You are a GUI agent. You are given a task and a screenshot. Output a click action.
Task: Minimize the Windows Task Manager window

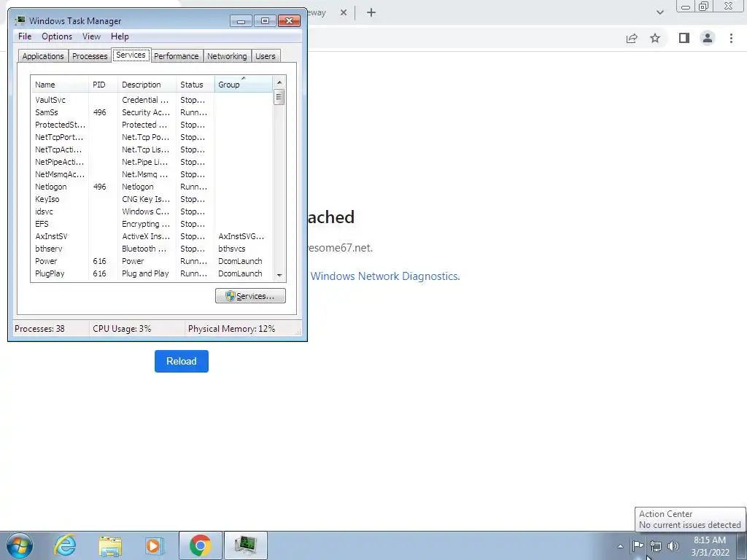click(241, 21)
